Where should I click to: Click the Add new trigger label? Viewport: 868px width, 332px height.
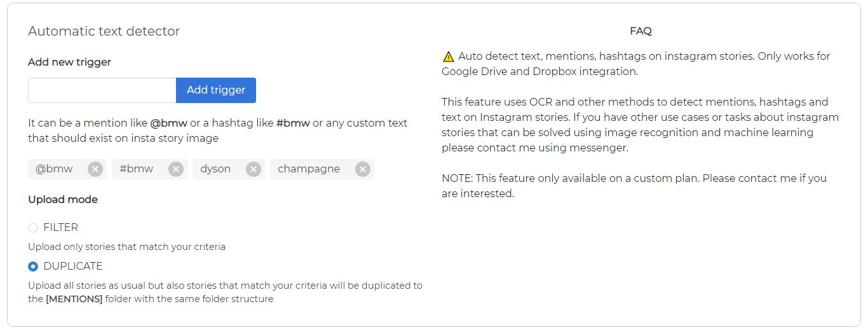(69, 62)
